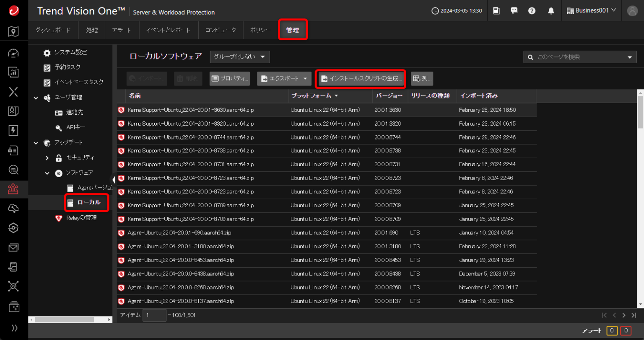Click the user avatar in the top corner

tap(631, 10)
